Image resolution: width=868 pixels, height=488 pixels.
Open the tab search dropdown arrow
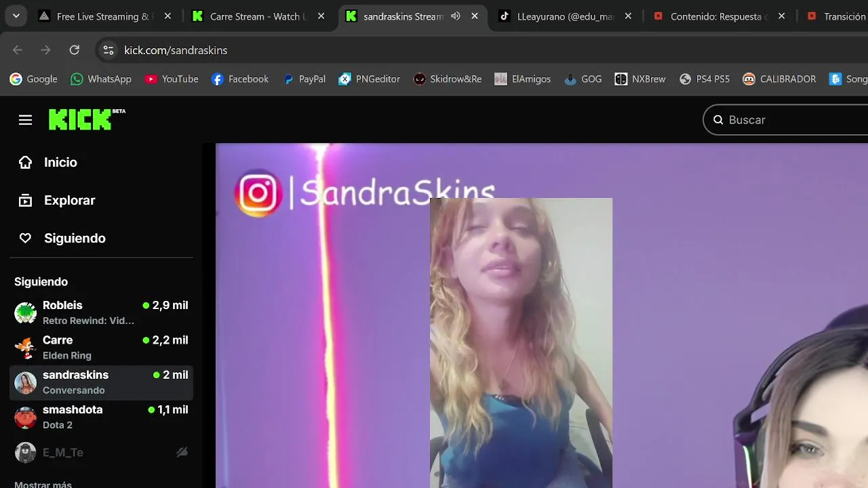[16, 16]
